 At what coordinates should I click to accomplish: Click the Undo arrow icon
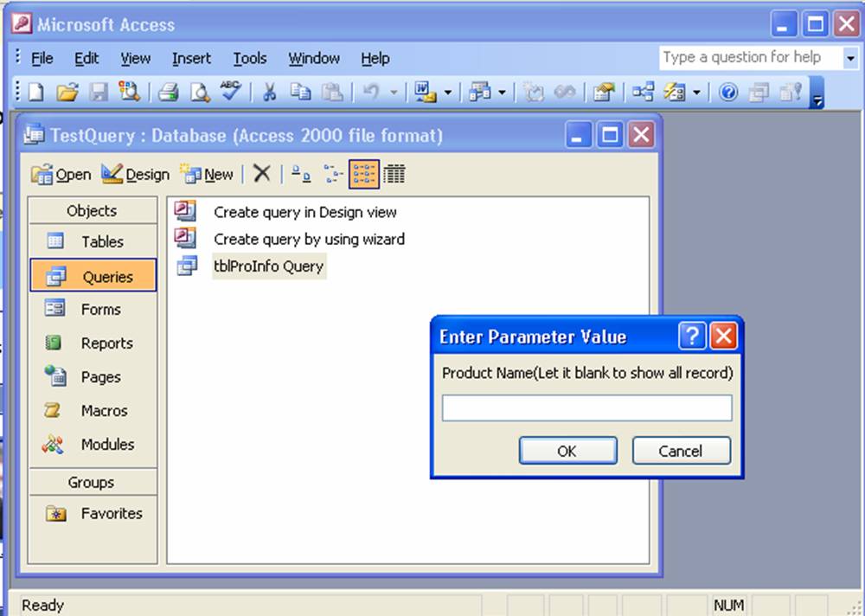click(x=371, y=93)
